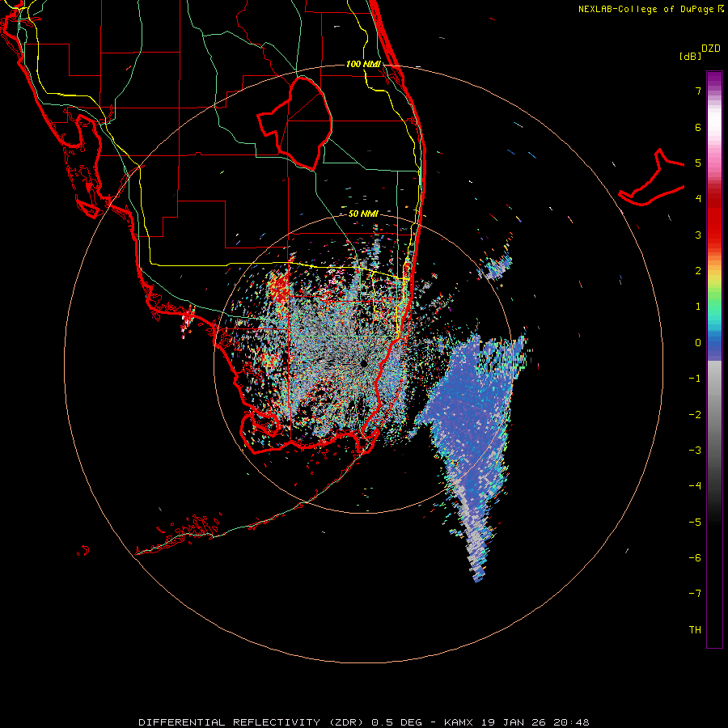Click the -7 value on the colorbar scale
The height and width of the screenshot is (728, 728).
point(695,594)
